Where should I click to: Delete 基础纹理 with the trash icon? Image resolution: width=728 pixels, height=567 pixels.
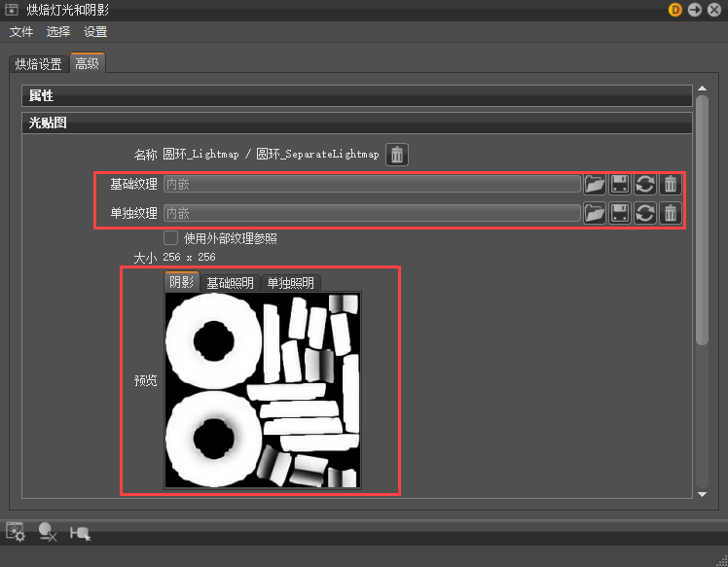coord(671,184)
